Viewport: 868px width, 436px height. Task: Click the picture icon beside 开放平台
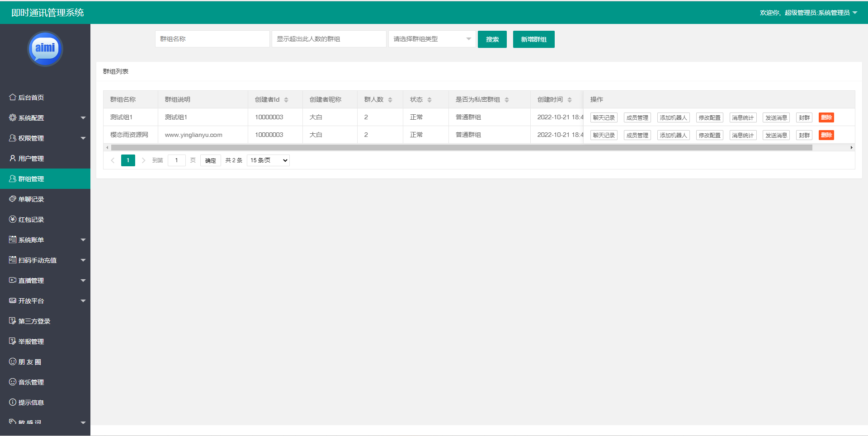13,300
